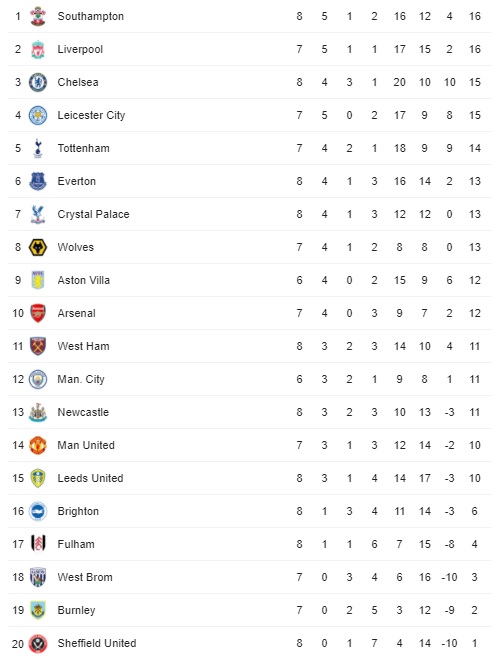Click West Brom's points value 3
The width and height of the screenshot is (492, 668).
coord(475,577)
